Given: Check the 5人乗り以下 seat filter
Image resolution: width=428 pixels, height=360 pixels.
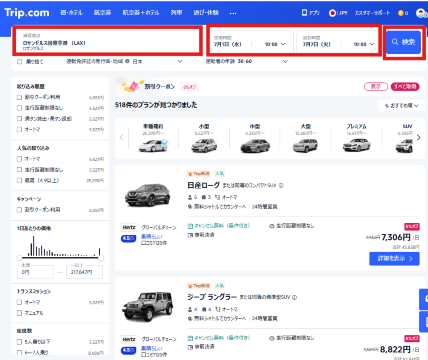Looking at the screenshot, I should pyautogui.click(x=20, y=342).
